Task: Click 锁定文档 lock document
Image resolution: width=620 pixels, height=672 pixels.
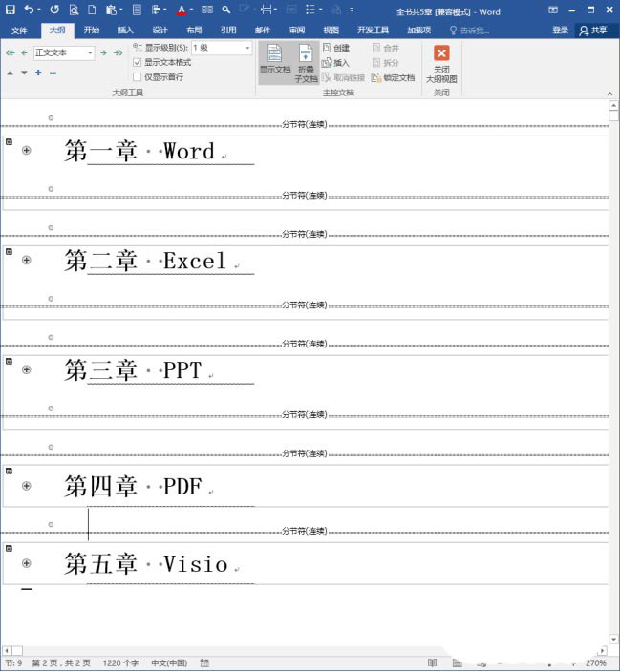Action: [x=393, y=77]
